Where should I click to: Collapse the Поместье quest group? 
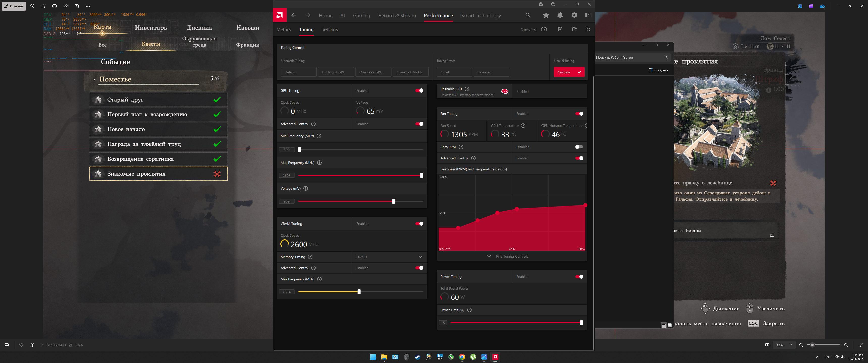click(95, 79)
